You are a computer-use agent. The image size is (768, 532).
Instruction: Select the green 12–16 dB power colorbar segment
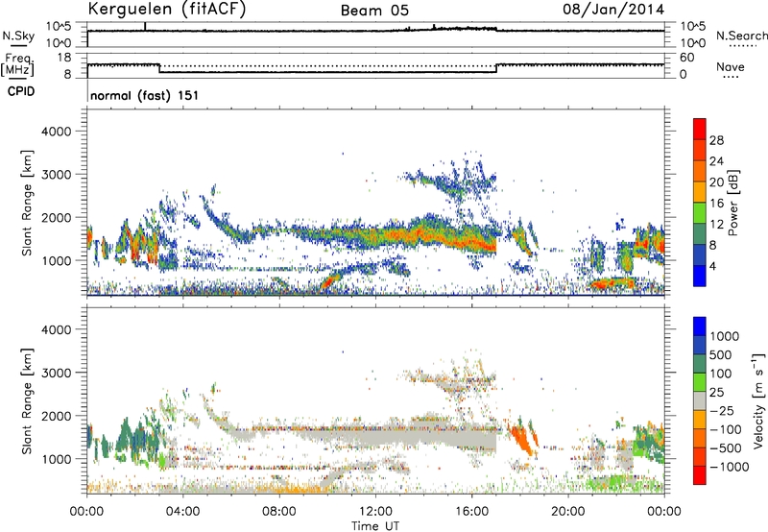tap(700, 213)
